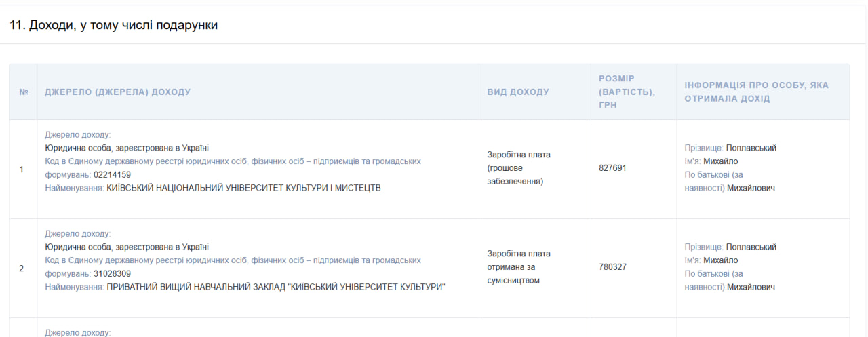
Task: Select row number 2 in the table
Action: tap(21, 268)
